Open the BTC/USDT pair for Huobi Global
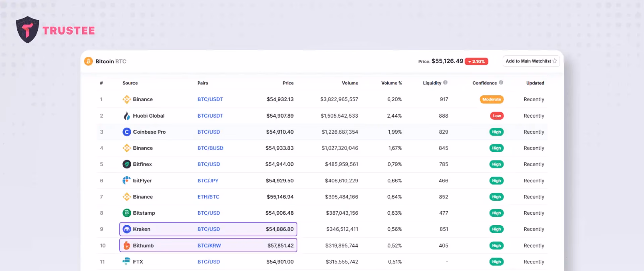644x271 pixels. pos(210,116)
